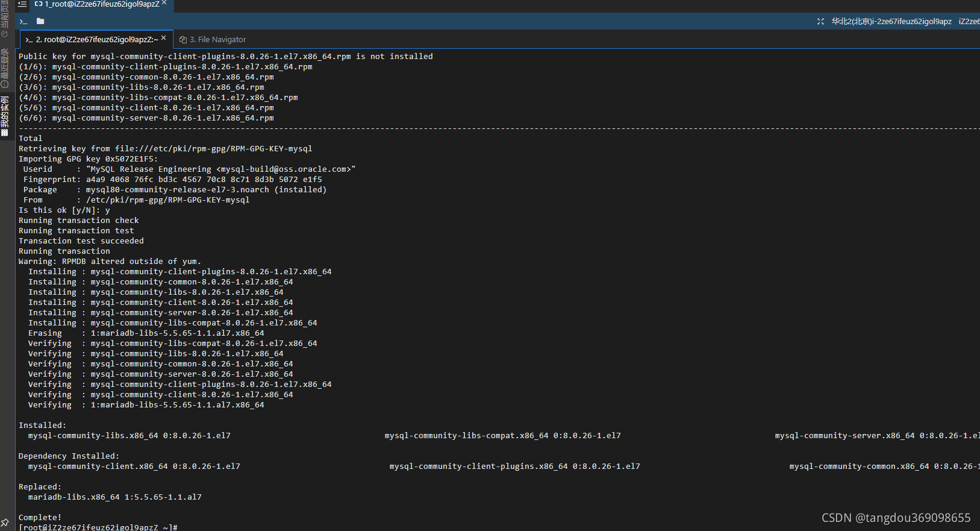This screenshot has width=980, height=531.
Task: Click the pin icon at bottom left
Action: 5,523
